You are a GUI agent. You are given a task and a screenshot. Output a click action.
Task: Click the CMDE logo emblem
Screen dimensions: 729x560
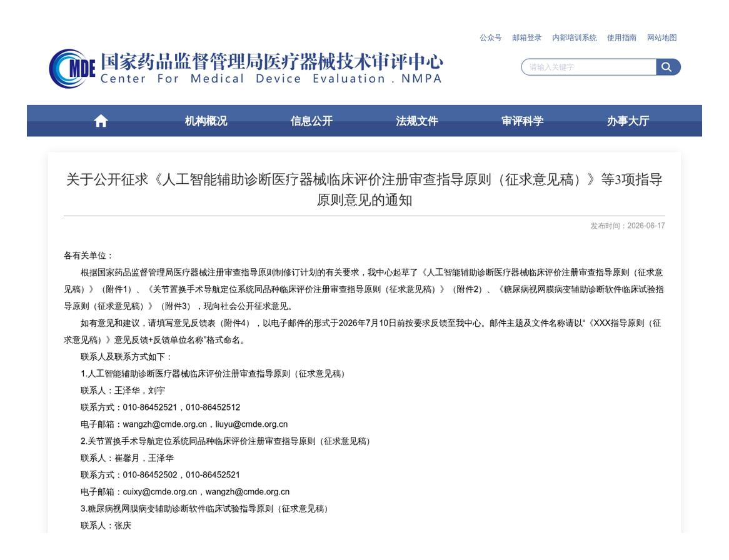point(72,69)
